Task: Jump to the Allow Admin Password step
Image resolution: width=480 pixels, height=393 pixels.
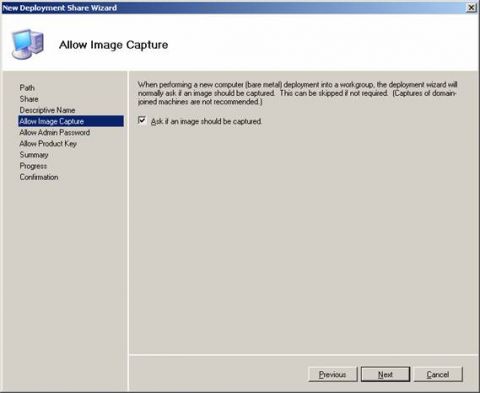Action: (x=55, y=132)
